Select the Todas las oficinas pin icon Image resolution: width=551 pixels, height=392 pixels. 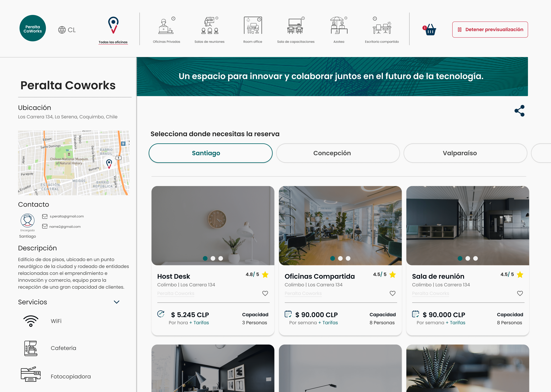coord(113,25)
